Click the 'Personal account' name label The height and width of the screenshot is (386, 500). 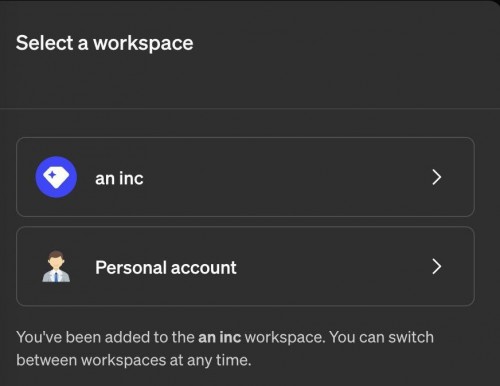click(166, 267)
